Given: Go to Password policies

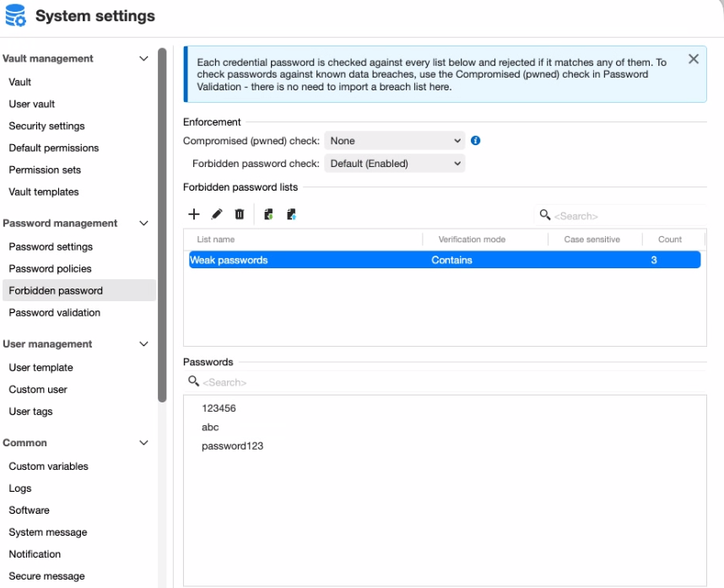Looking at the screenshot, I should (50, 268).
